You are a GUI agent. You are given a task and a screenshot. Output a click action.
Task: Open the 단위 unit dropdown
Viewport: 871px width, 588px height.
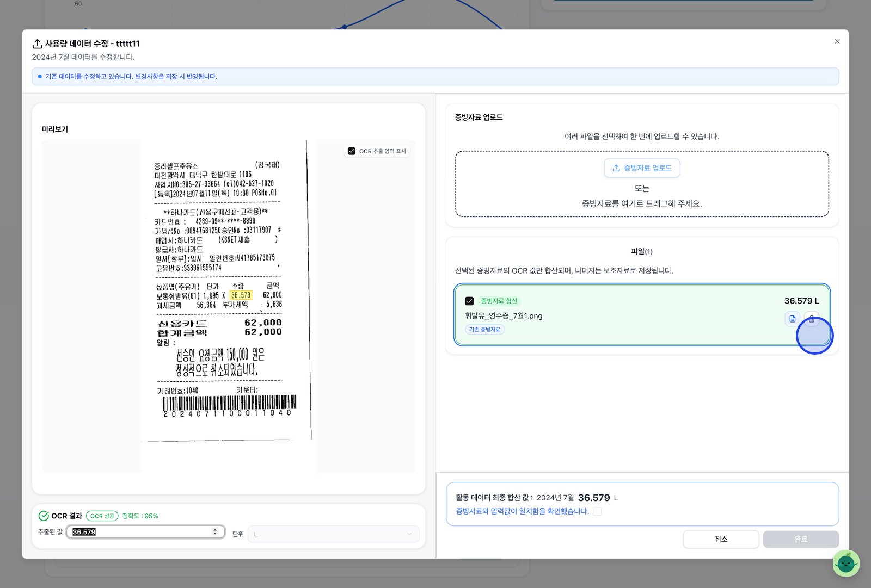point(333,534)
